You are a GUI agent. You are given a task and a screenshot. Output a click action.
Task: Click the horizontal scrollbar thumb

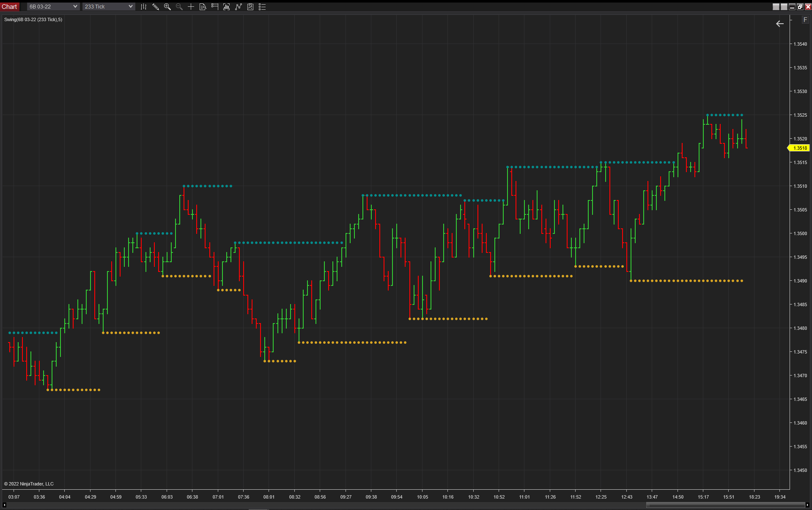tap(725, 505)
